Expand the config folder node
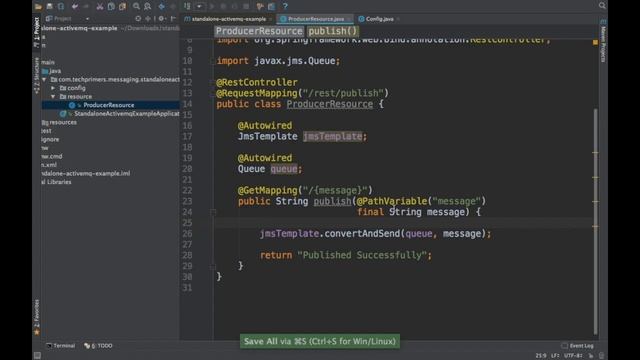Screen dimensions: 640x360 53,88
